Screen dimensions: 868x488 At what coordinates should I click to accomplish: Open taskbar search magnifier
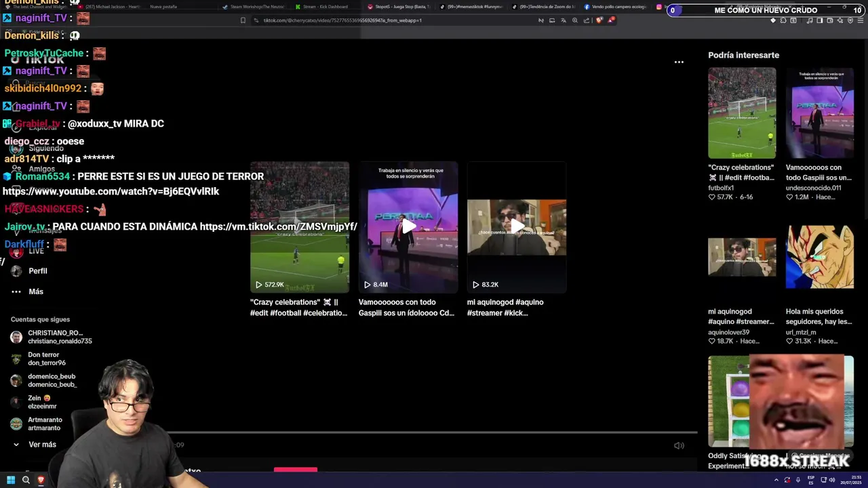26,480
